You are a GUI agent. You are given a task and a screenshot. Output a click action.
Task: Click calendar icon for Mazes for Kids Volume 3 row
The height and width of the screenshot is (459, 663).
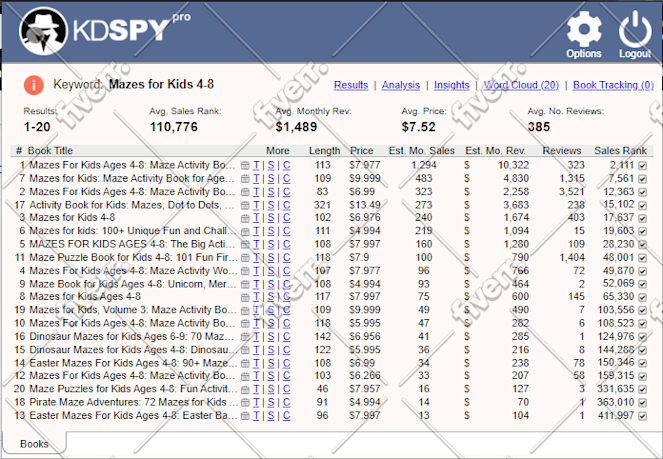(x=245, y=311)
